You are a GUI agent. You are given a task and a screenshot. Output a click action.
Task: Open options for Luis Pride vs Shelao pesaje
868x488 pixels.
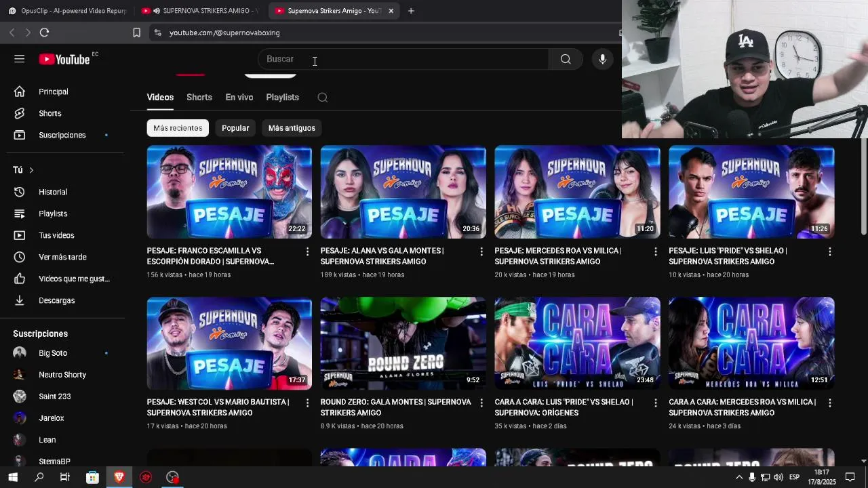829,251
